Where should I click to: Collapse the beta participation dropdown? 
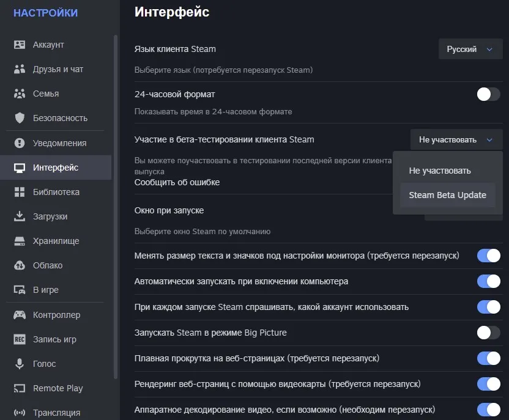[456, 139]
